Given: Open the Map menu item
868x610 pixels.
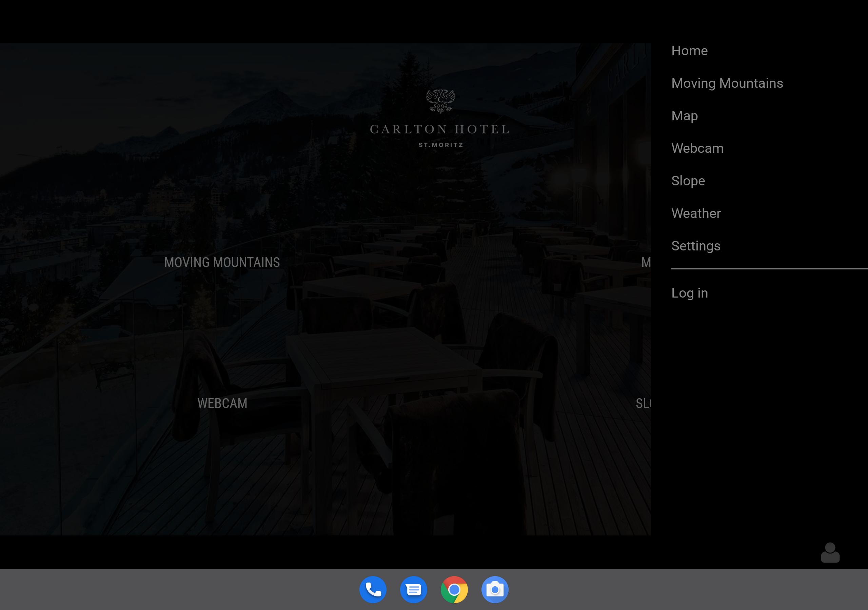Looking at the screenshot, I should (x=684, y=116).
